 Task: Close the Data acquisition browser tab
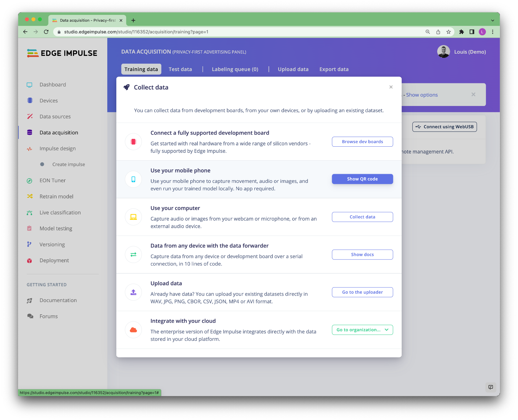tap(121, 20)
